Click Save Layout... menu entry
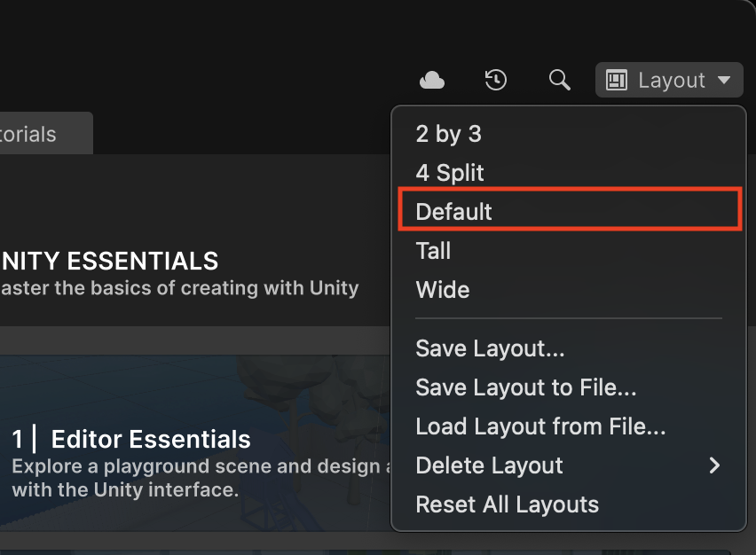Viewport: 756px width, 555px height. [x=490, y=348]
